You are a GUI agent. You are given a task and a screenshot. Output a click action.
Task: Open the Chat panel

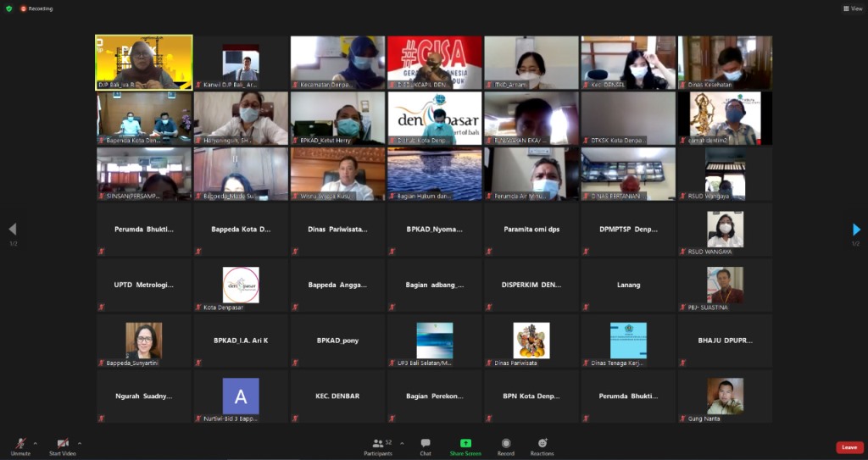click(x=426, y=446)
